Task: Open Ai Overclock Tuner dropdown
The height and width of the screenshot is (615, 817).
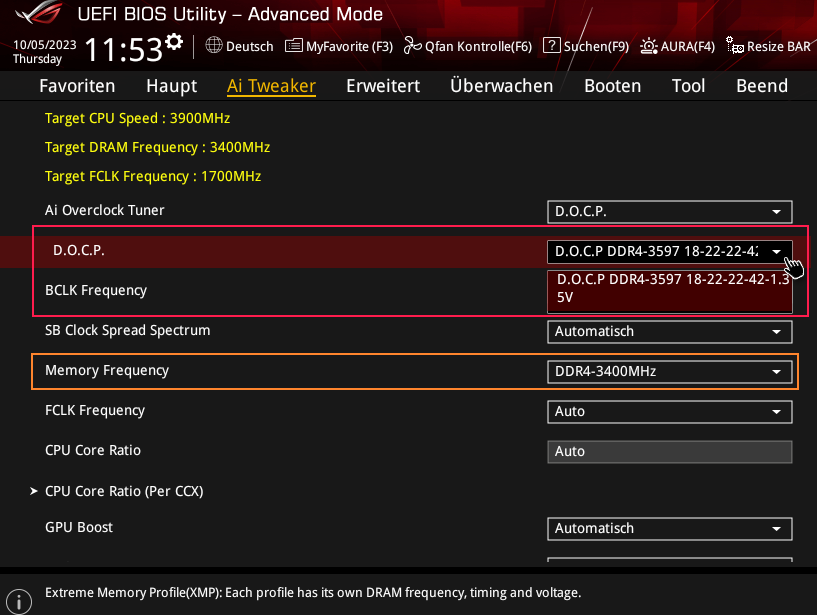Action: click(x=670, y=212)
